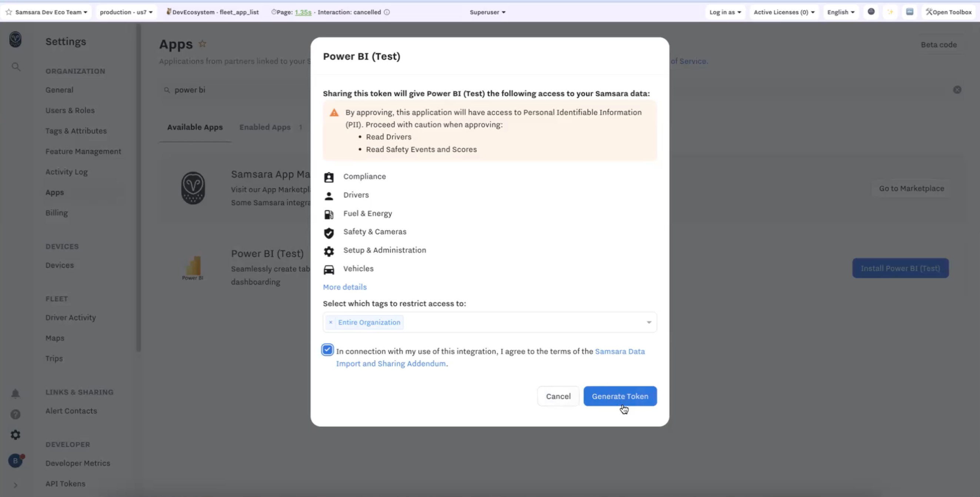Click the Fuel & Energy pump icon

(x=329, y=214)
